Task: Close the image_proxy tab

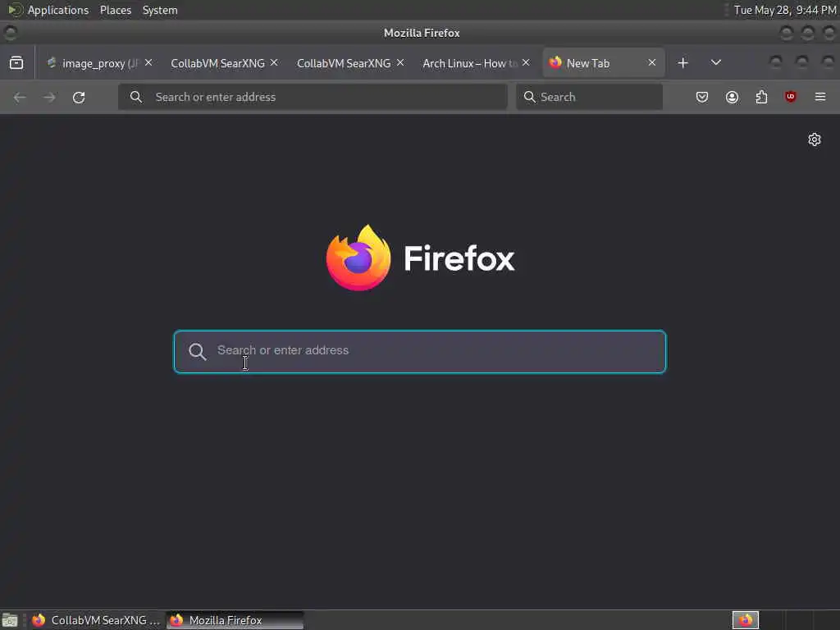Action: [148, 62]
